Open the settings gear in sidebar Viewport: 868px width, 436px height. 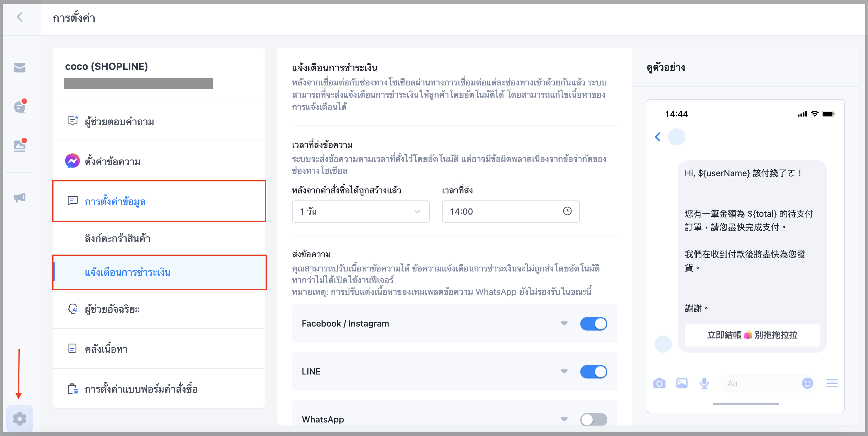coord(20,418)
